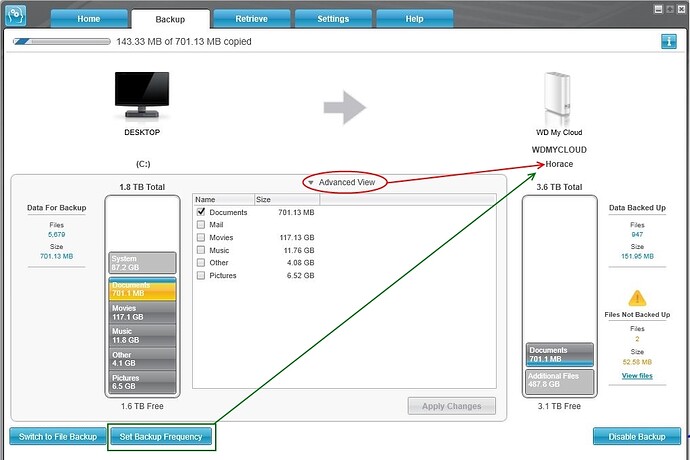This screenshot has height=460, width=690.
Task: Click the Set Backup Frequency button
Action: [161, 437]
